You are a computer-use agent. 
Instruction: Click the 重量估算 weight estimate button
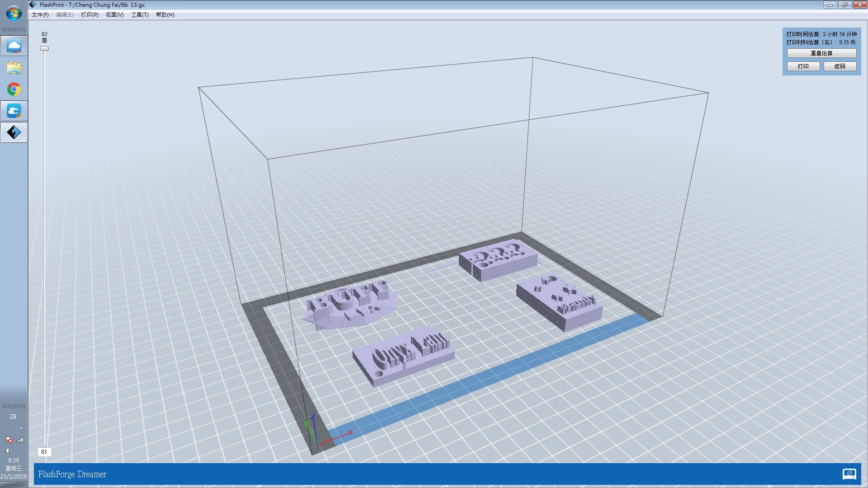click(x=821, y=53)
